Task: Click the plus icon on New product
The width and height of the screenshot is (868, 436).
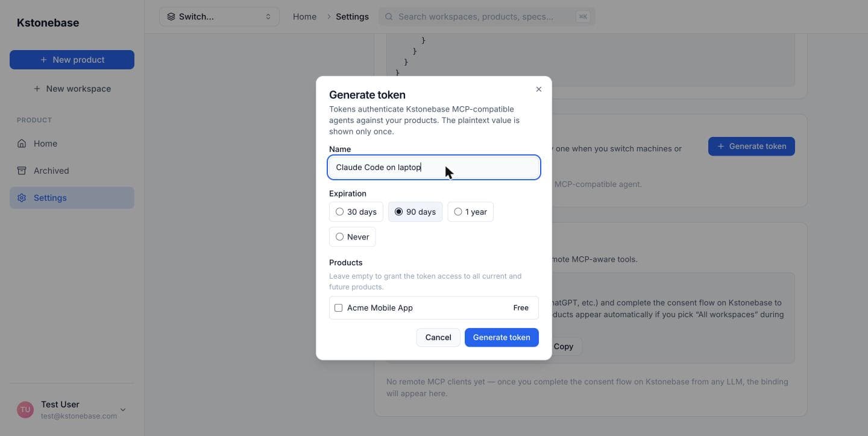Action: point(43,60)
